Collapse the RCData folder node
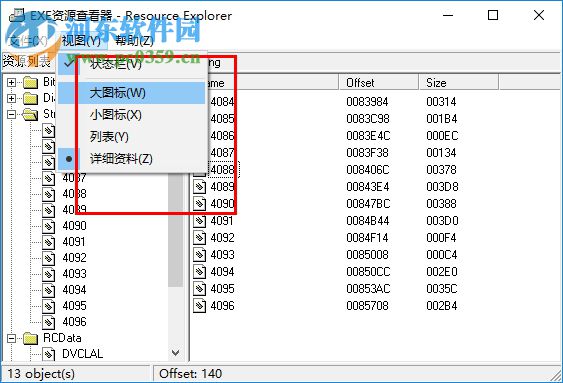Viewport: 563px width, 383px height. (x=11, y=338)
